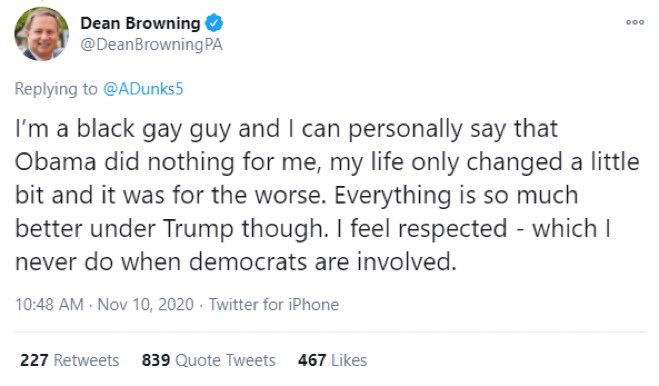The width and height of the screenshot is (659, 386).
Task: Click the Nov 10, 2020 date
Action: [145, 304]
